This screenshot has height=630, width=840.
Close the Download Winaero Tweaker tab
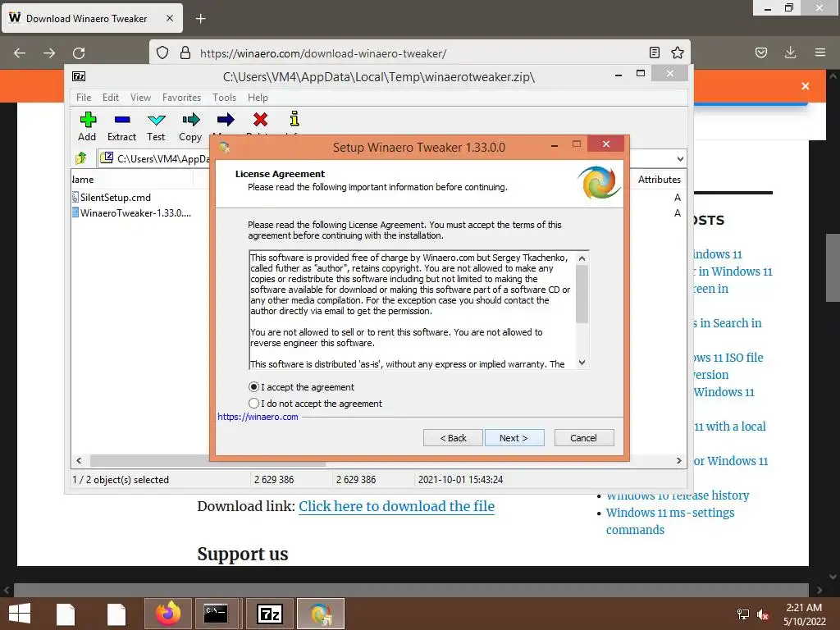click(170, 18)
